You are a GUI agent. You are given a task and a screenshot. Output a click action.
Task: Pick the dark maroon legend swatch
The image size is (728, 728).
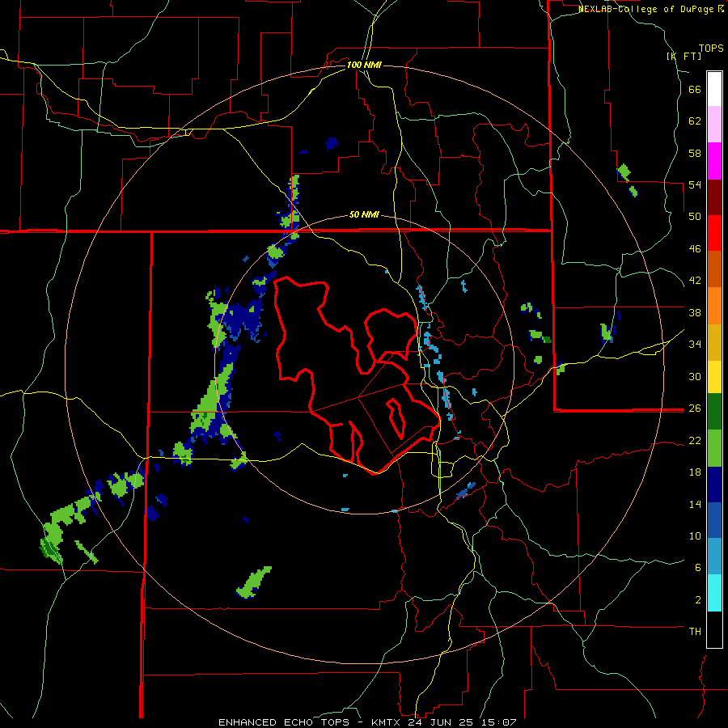pos(714,197)
